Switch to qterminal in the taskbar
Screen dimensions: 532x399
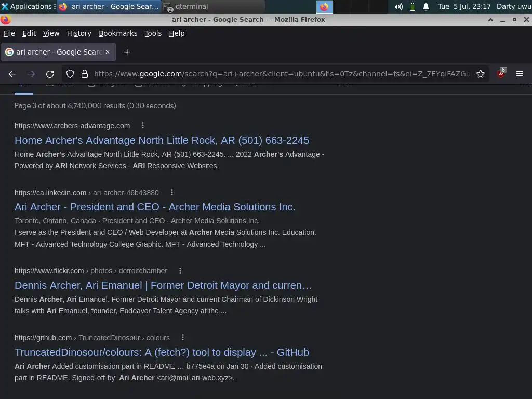click(213, 7)
